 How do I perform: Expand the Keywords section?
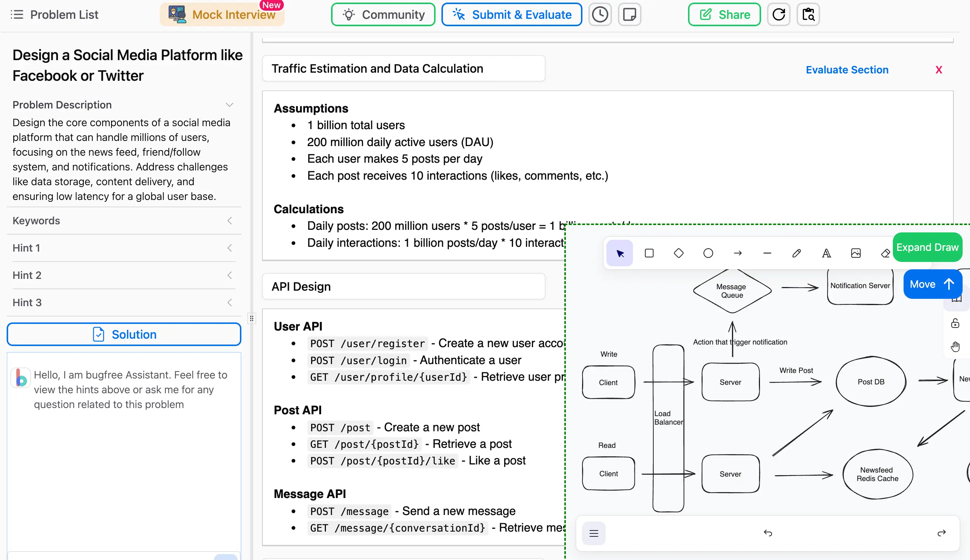pos(229,220)
